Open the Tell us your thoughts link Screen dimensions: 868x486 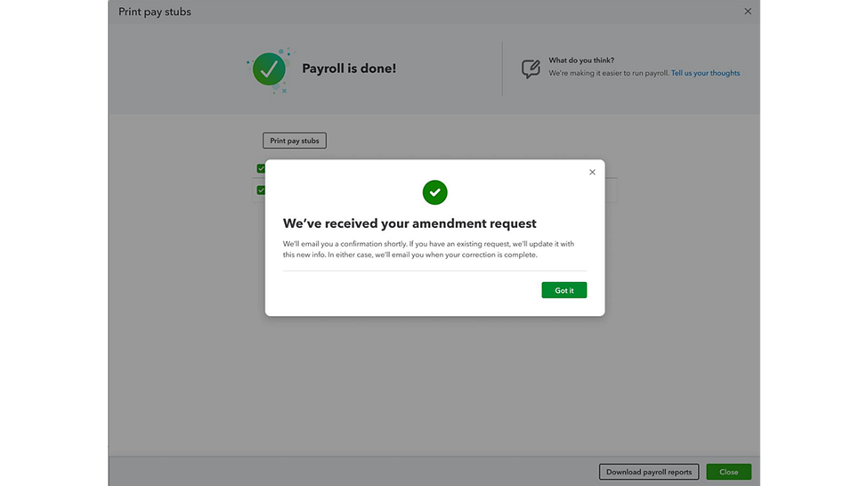pos(705,73)
